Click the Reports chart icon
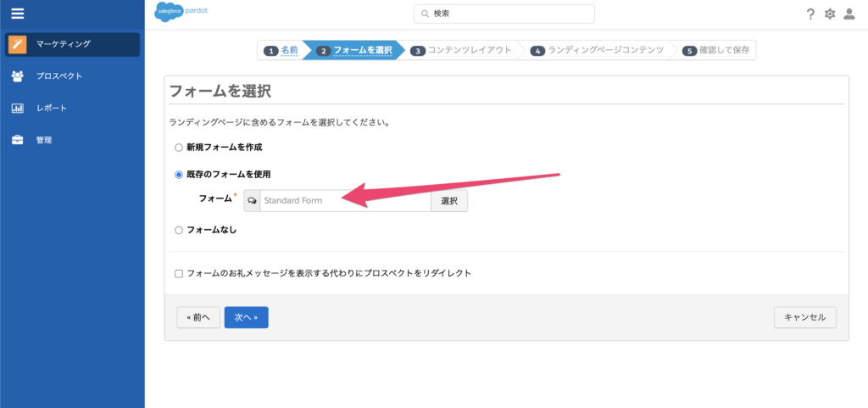Image resolution: width=868 pixels, height=408 pixels. click(17, 109)
